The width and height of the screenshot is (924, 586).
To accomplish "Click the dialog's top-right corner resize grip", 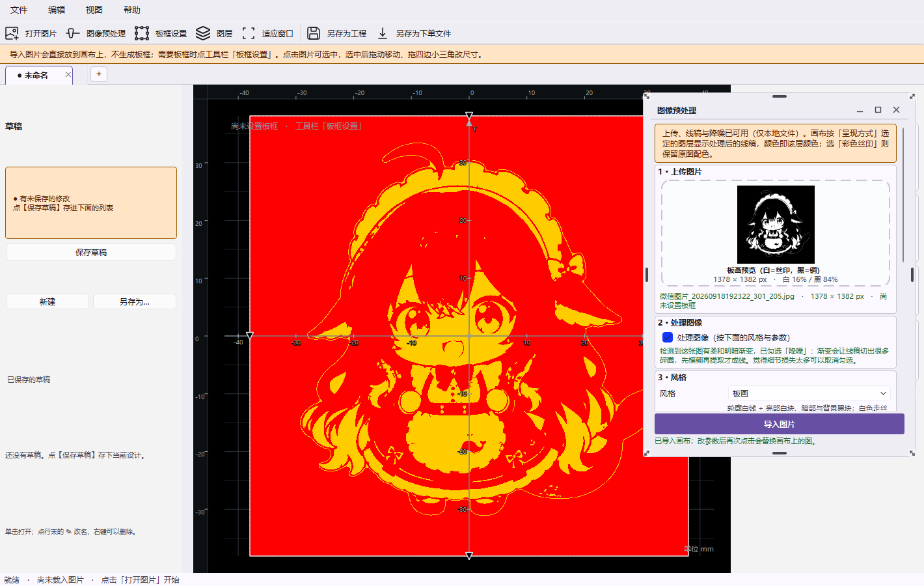I will click(x=912, y=96).
